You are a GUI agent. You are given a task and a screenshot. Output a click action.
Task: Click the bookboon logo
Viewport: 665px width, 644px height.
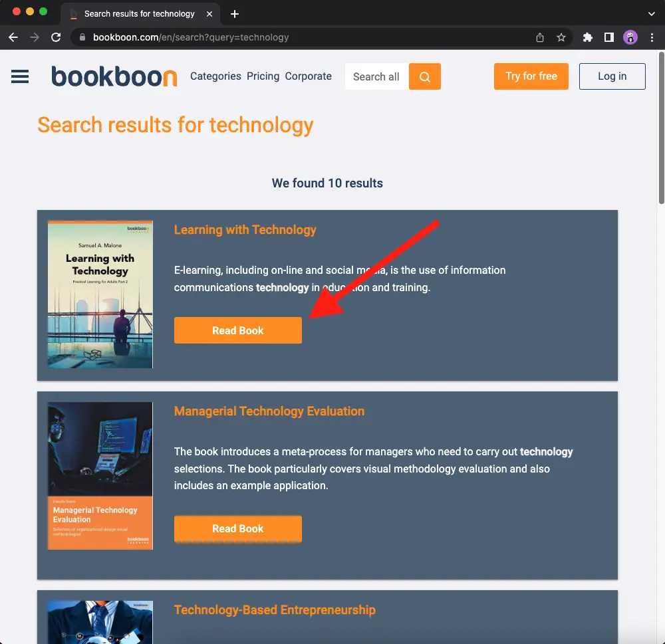pyautogui.click(x=114, y=76)
